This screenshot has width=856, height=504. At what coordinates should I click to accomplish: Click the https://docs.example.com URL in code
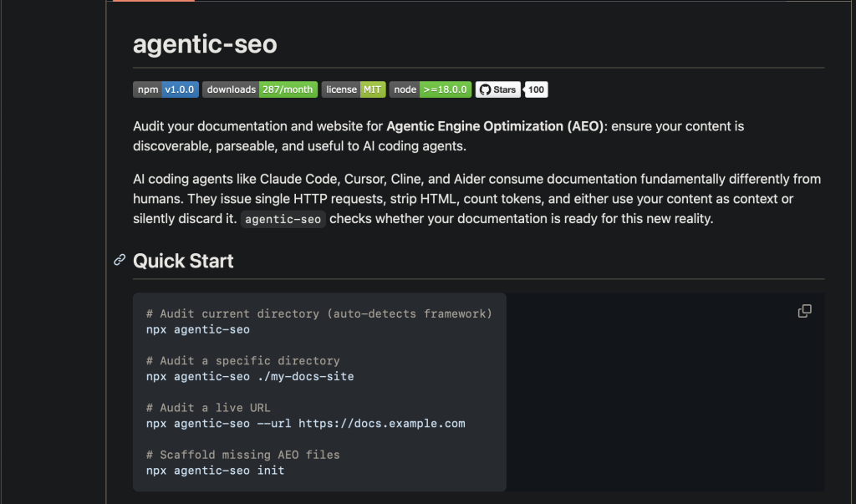(381, 423)
